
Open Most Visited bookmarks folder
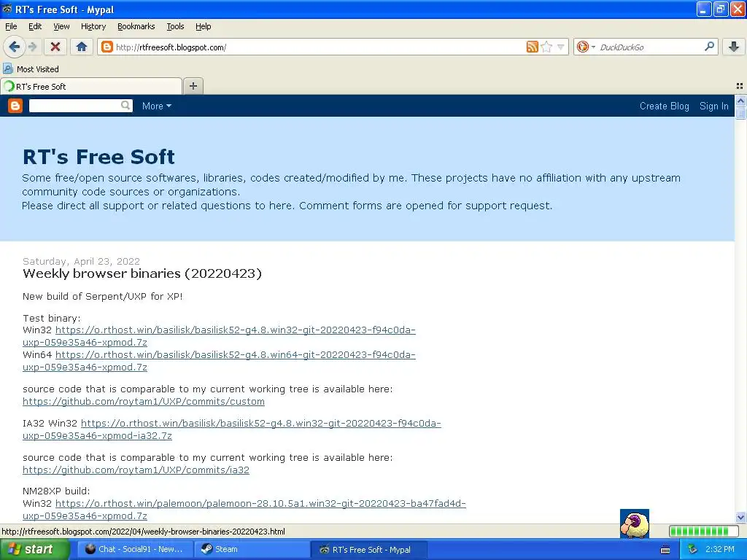(x=31, y=69)
